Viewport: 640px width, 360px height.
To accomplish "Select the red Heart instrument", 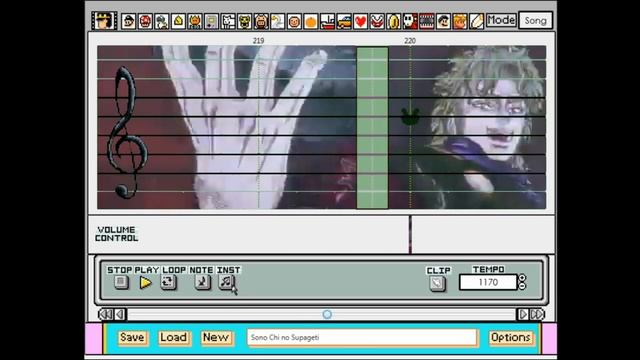I will coord(360,21).
